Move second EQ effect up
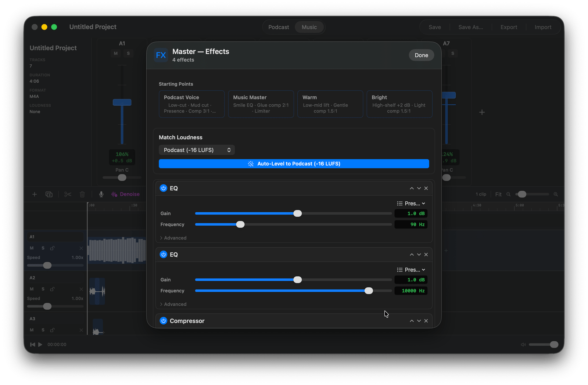The image size is (588, 385). click(412, 255)
